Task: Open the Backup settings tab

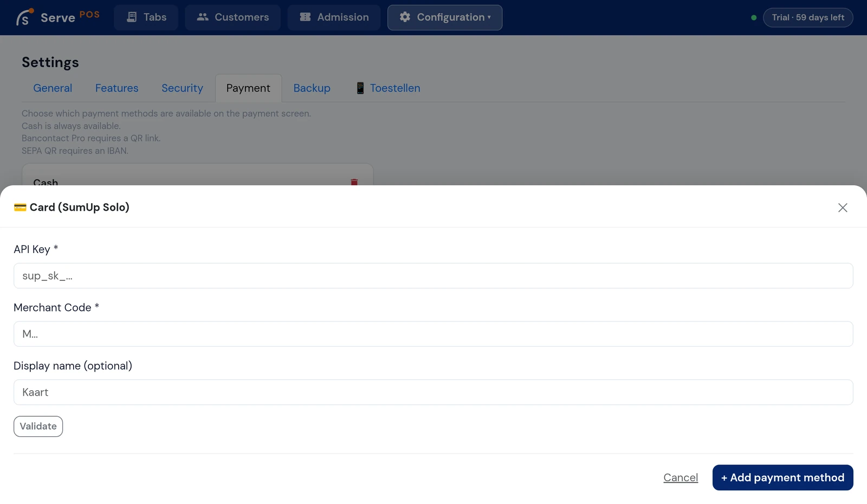Action: 312,88
